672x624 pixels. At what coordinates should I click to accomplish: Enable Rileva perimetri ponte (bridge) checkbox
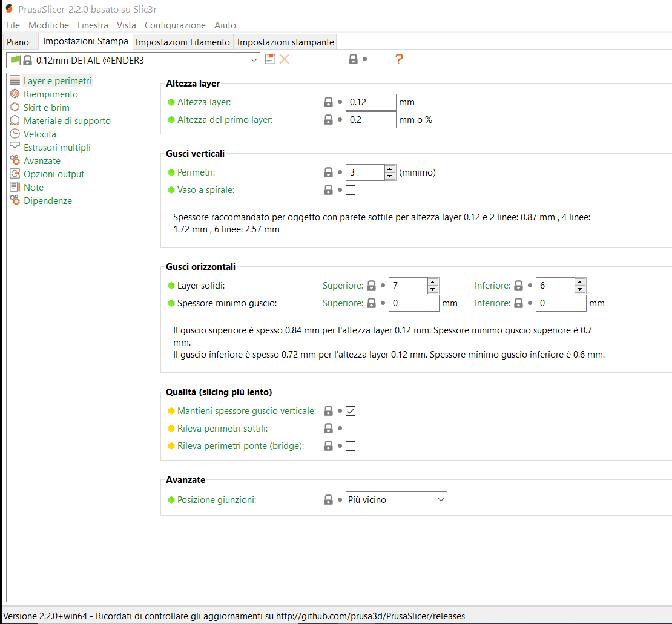351,445
